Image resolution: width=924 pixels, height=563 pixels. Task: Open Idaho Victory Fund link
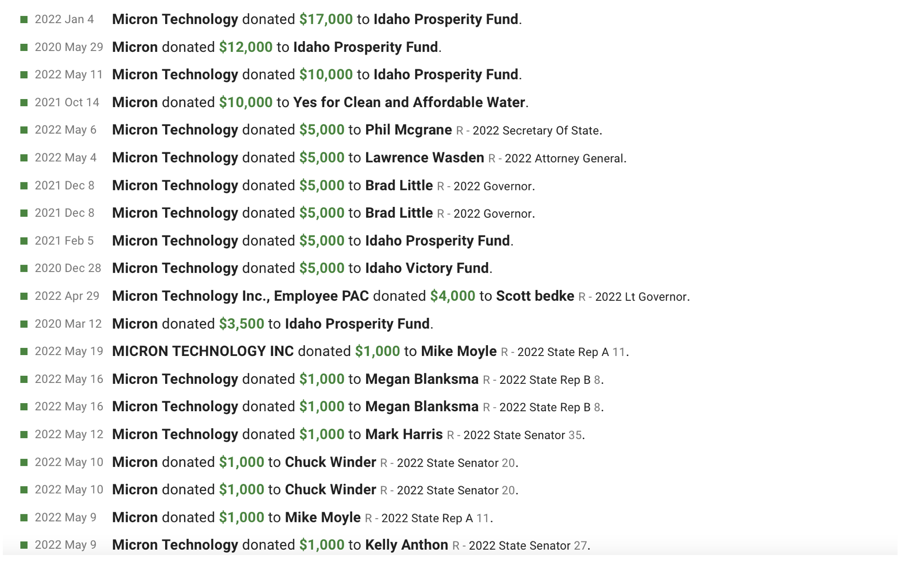tap(427, 268)
